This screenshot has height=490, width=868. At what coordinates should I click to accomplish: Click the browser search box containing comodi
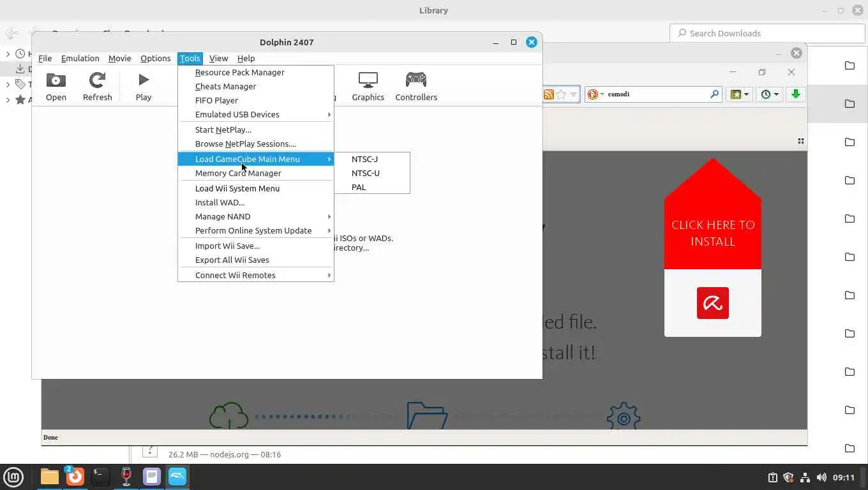tap(654, 94)
